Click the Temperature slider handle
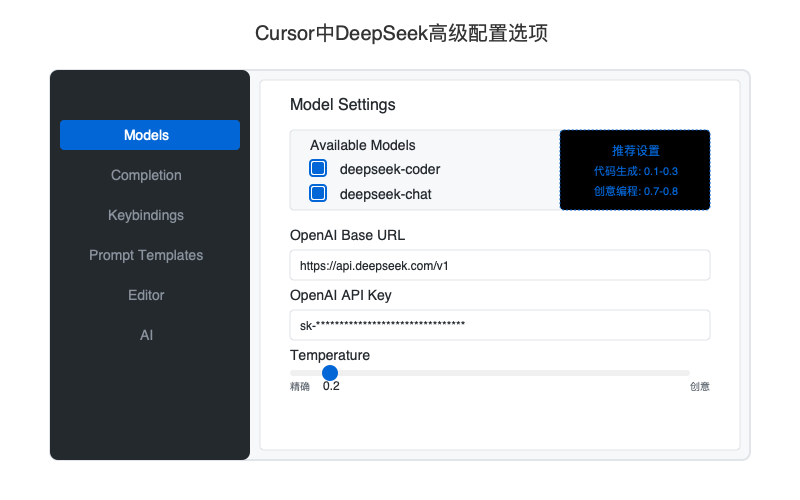800x500 pixels. tap(330, 373)
